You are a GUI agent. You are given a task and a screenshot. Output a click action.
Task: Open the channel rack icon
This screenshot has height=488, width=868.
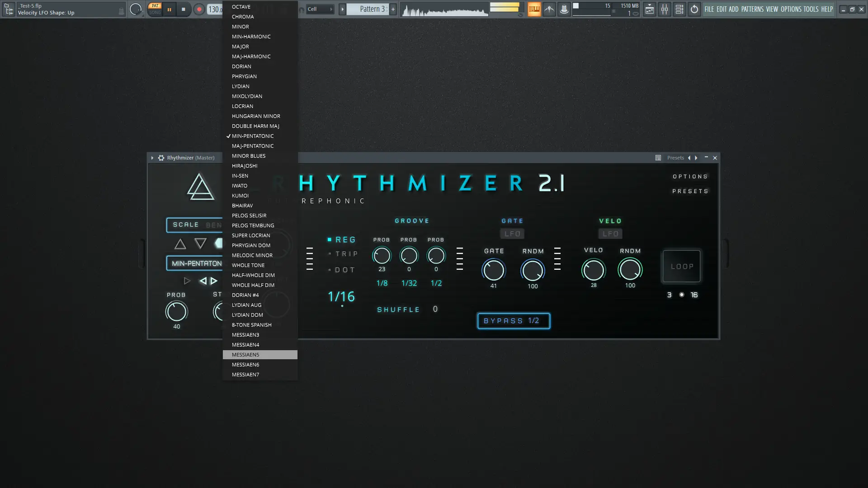pyautogui.click(x=679, y=9)
